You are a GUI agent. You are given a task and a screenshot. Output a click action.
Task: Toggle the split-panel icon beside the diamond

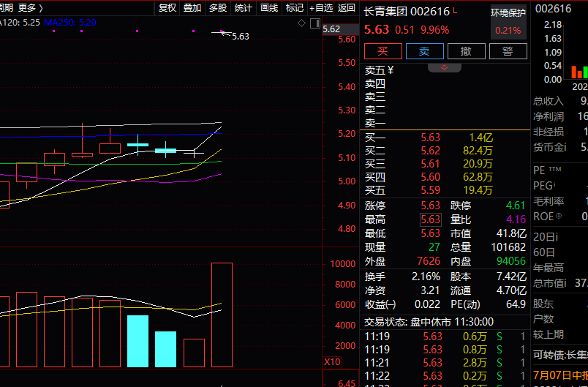(315, 23)
